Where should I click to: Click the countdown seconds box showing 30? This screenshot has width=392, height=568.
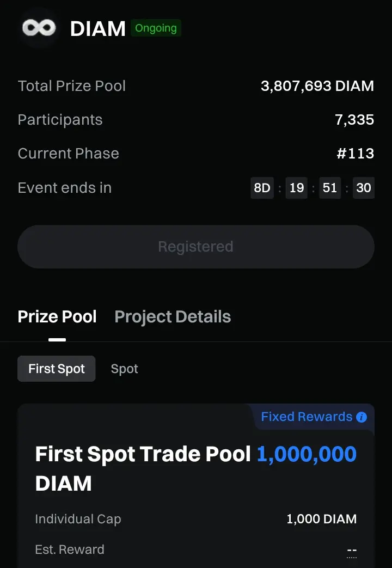pos(363,188)
